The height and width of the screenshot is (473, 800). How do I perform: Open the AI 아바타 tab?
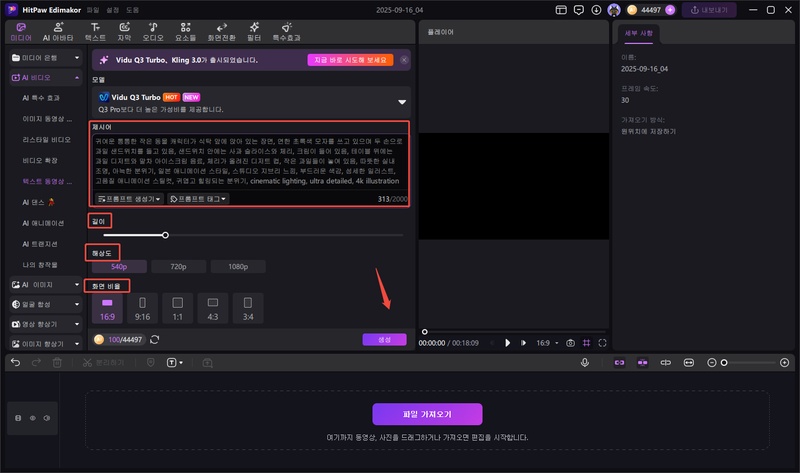point(58,32)
